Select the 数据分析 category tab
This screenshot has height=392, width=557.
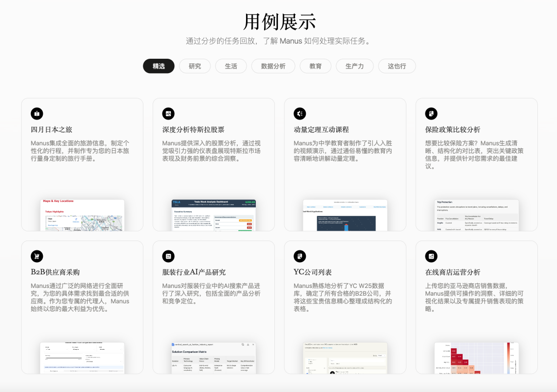(273, 66)
